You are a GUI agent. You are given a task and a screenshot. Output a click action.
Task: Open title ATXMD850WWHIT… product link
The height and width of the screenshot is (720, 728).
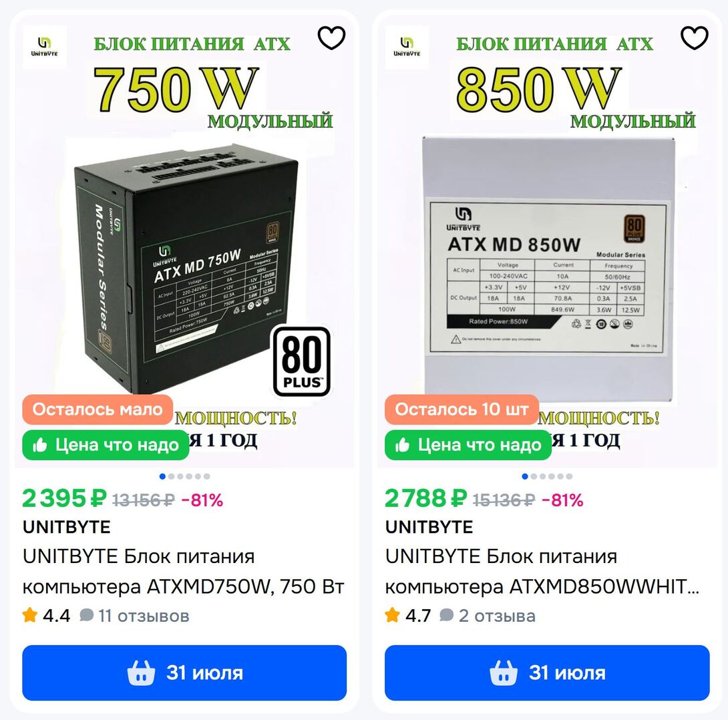click(542, 572)
